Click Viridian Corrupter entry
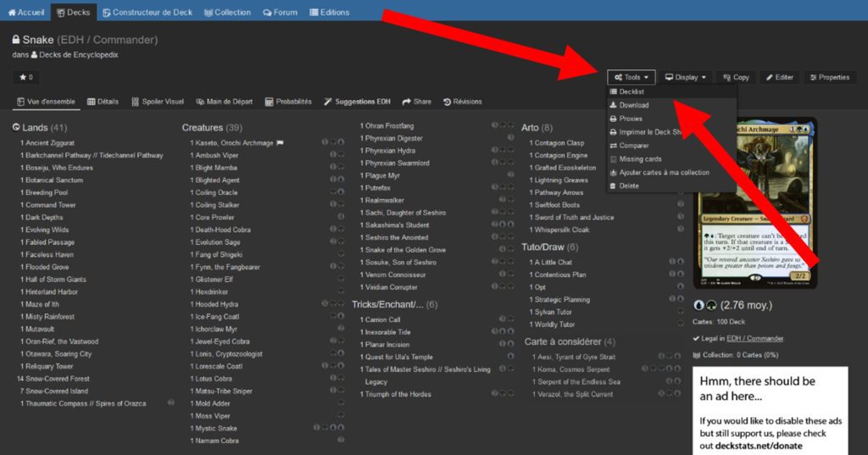The image size is (868, 455). point(392,287)
